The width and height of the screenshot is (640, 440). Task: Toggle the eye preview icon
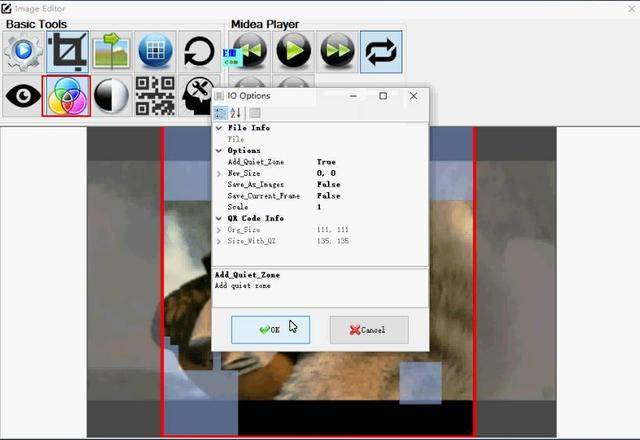click(23, 96)
